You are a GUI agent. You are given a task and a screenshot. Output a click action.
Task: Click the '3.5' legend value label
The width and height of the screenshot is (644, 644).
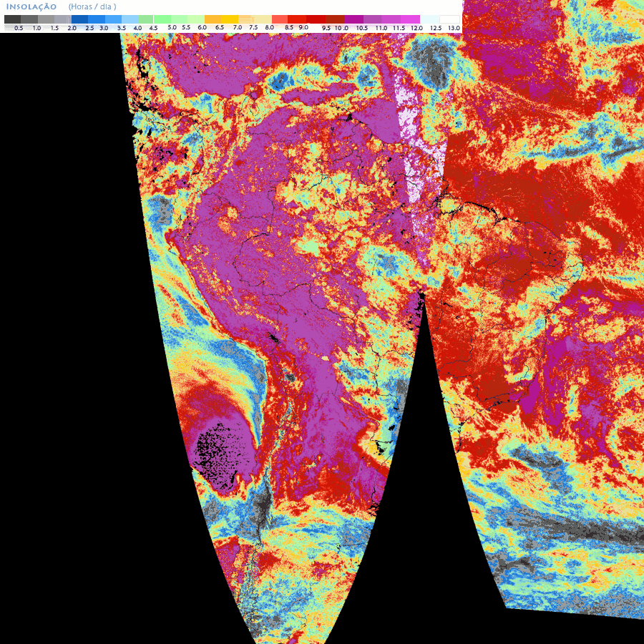point(122,28)
